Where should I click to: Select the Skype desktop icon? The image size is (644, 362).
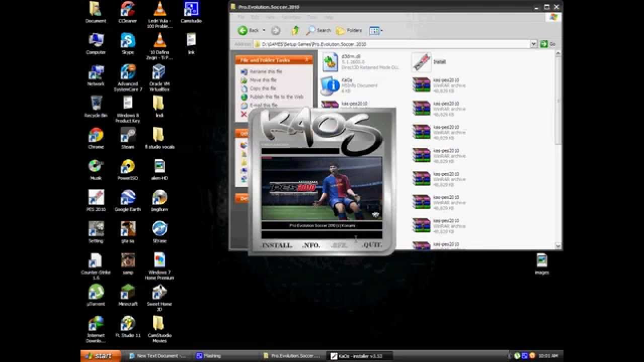point(127,44)
